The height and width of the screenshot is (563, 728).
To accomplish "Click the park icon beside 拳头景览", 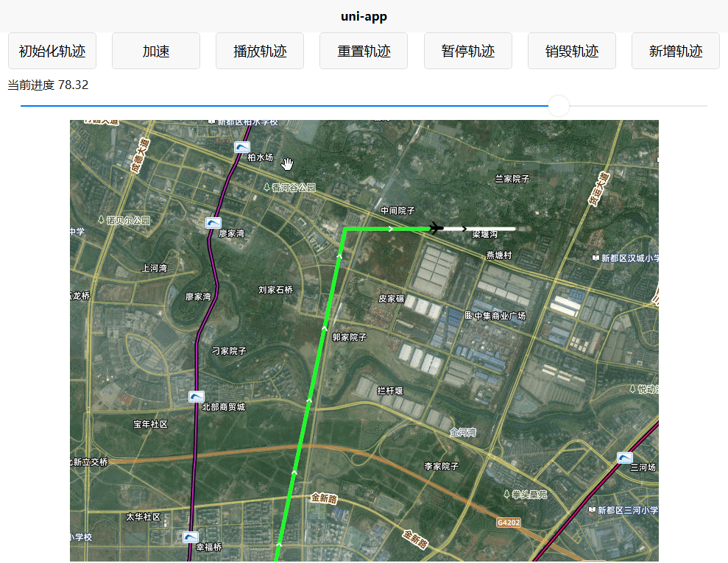I will coord(506,493).
